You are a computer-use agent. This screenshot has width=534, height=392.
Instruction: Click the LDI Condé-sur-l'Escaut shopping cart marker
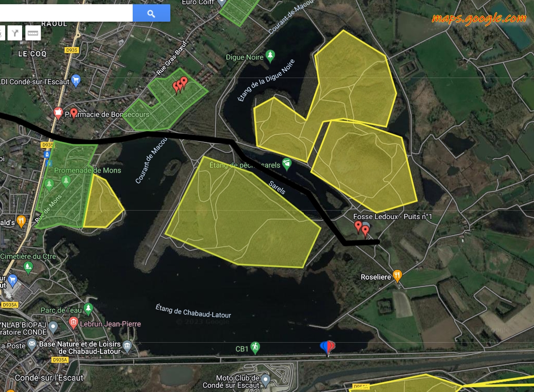[x=76, y=81]
